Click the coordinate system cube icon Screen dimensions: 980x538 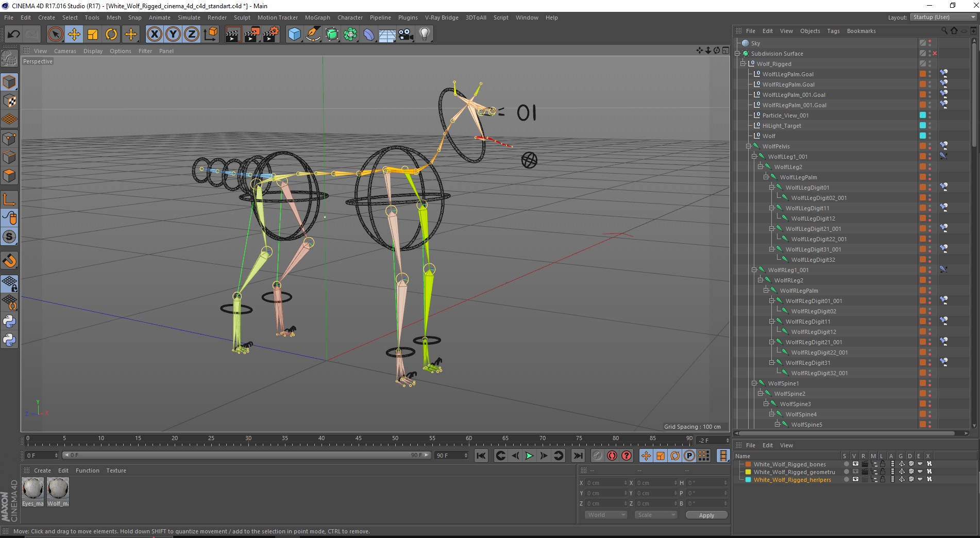(210, 35)
